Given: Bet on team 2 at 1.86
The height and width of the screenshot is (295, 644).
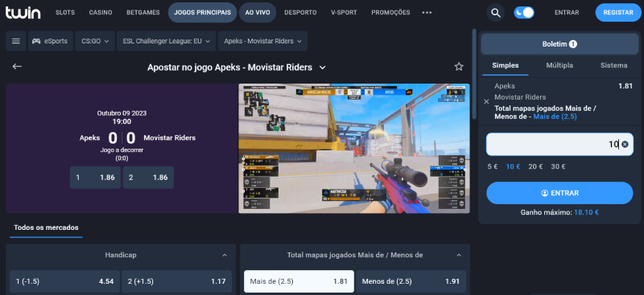Looking at the screenshot, I should click(148, 178).
